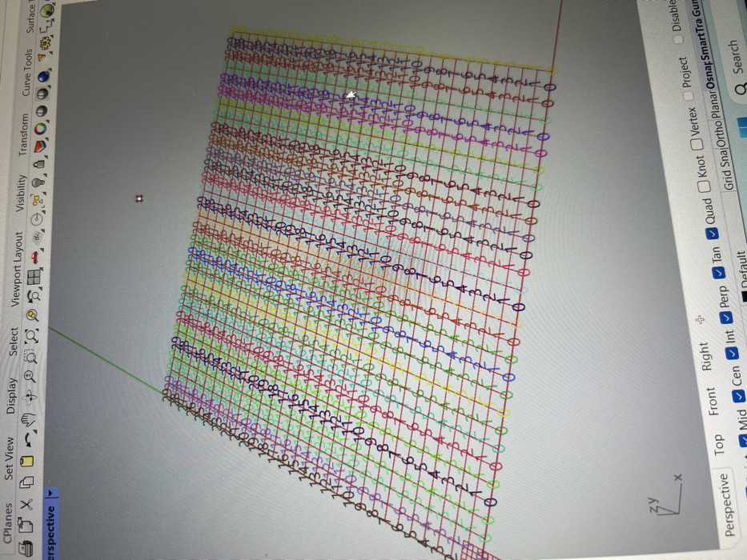Switch to the Front viewport tab

(x=712, y=401)
